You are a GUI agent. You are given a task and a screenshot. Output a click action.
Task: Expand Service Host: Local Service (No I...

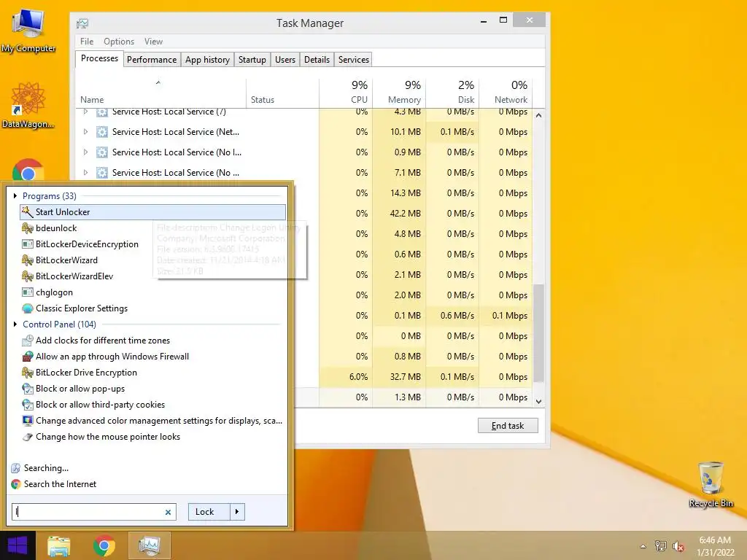tap(86, 152)
